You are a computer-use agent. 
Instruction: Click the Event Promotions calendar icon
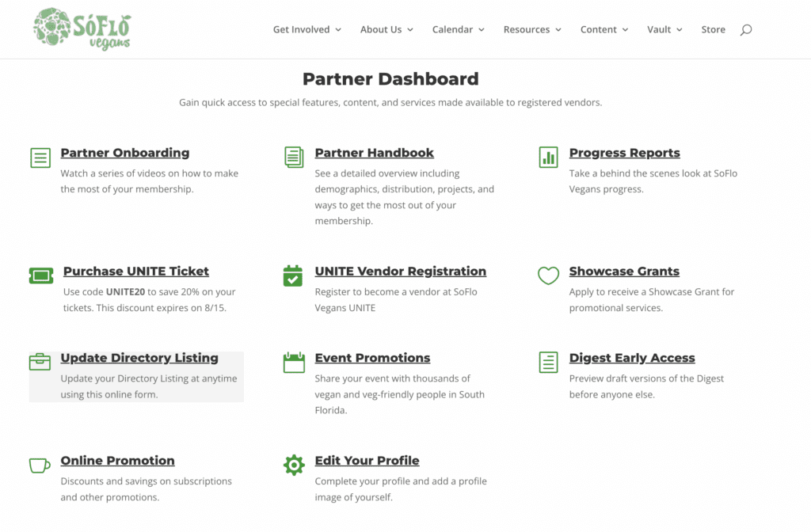coord(294,363)
